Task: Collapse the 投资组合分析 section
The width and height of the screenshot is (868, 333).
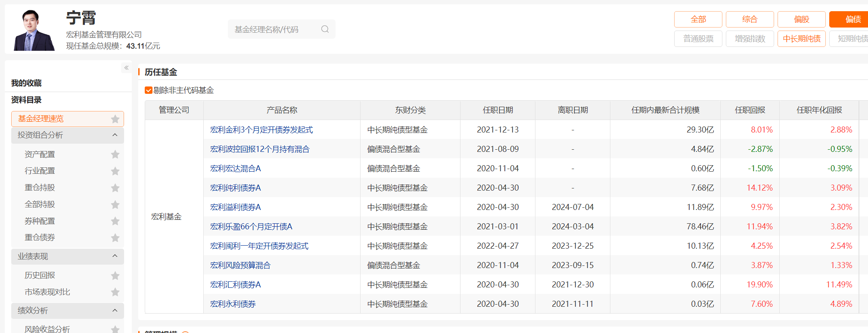Action: point(115,135)
